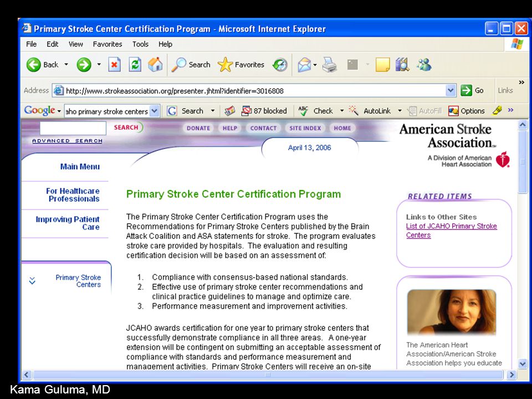532x399 pixels.
Task: Open the Messenger people icon
Action: [x=424, y=64]
